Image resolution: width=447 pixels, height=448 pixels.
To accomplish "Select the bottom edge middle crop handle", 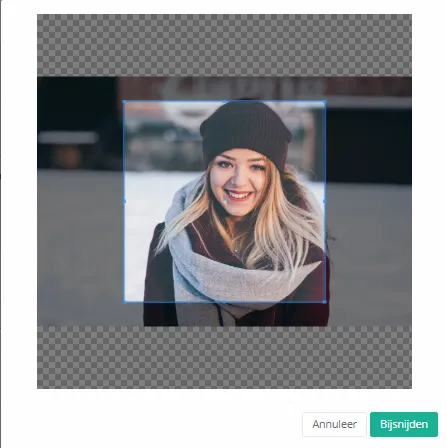I will tap(224, 302).
